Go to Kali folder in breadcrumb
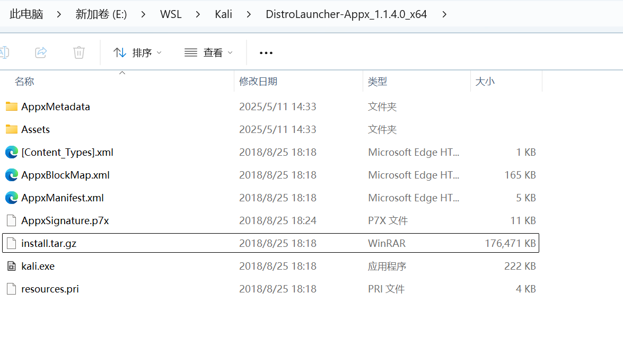This screenshot has width=623, height=364. [x=223, y=14]
